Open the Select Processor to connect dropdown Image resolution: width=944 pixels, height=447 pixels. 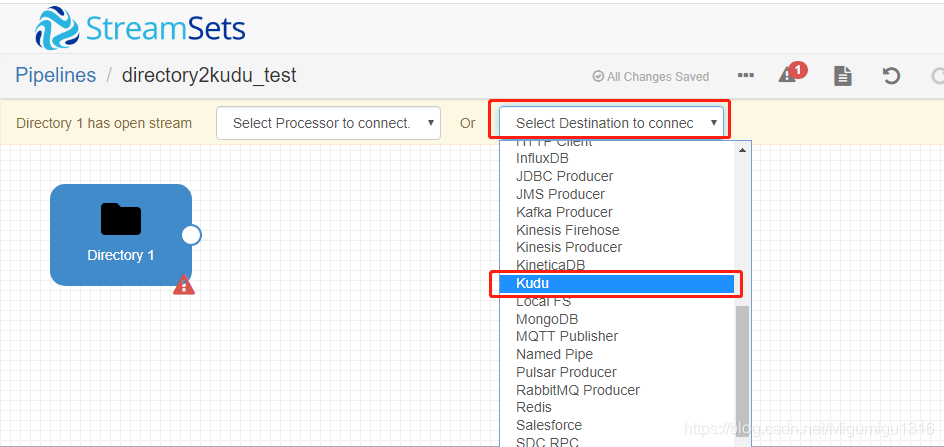[328, 123]
